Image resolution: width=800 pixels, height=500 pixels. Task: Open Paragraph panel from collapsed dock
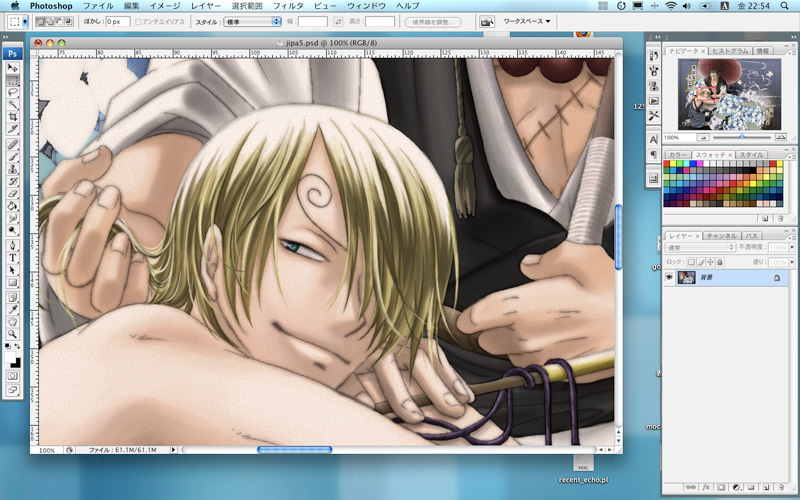pyautogui.click(x=654, y=154)
